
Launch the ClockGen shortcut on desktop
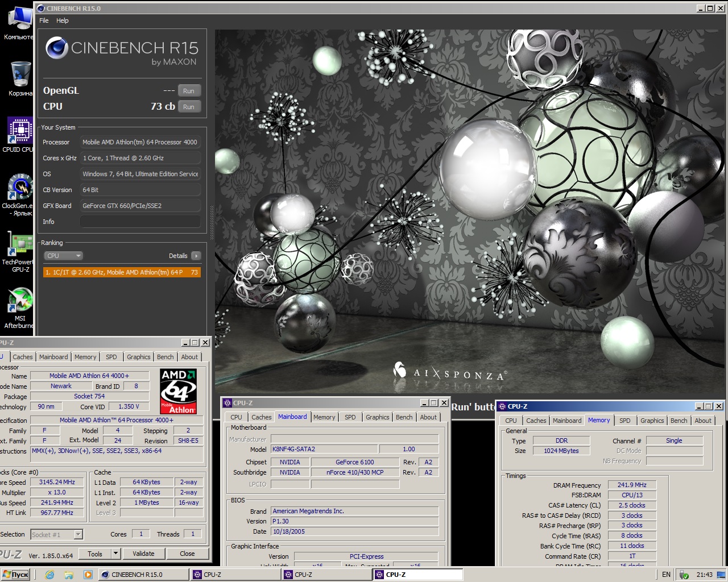19,195
